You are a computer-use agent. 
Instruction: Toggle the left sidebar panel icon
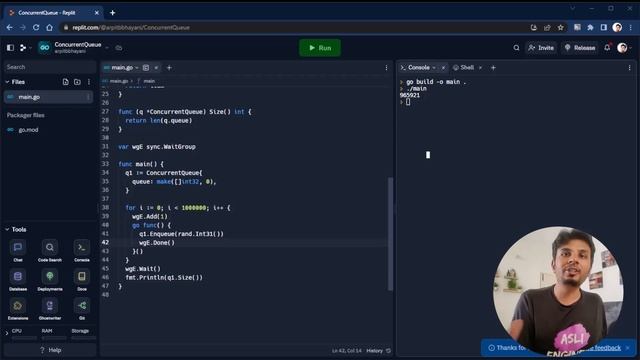coord(11,48)
